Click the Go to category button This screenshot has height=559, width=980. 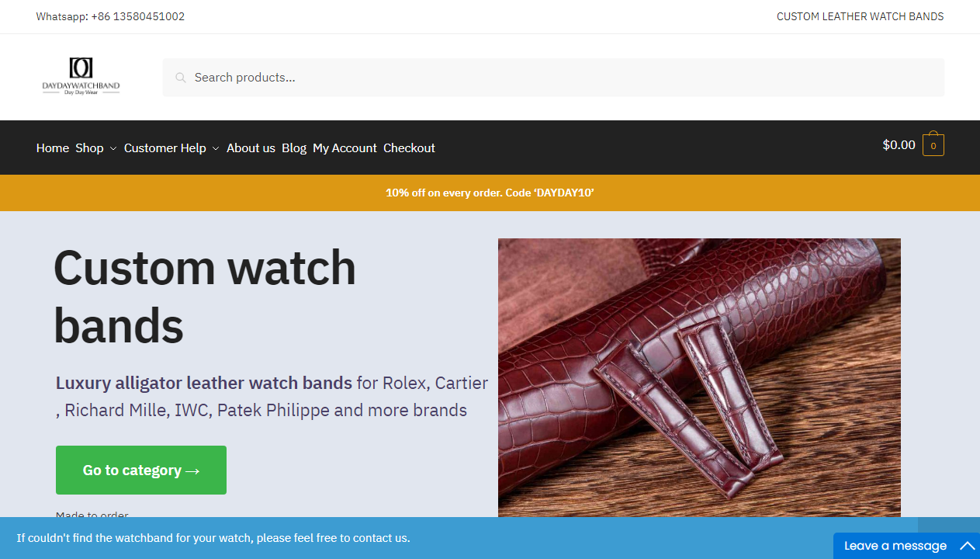(x=141, y=470)
